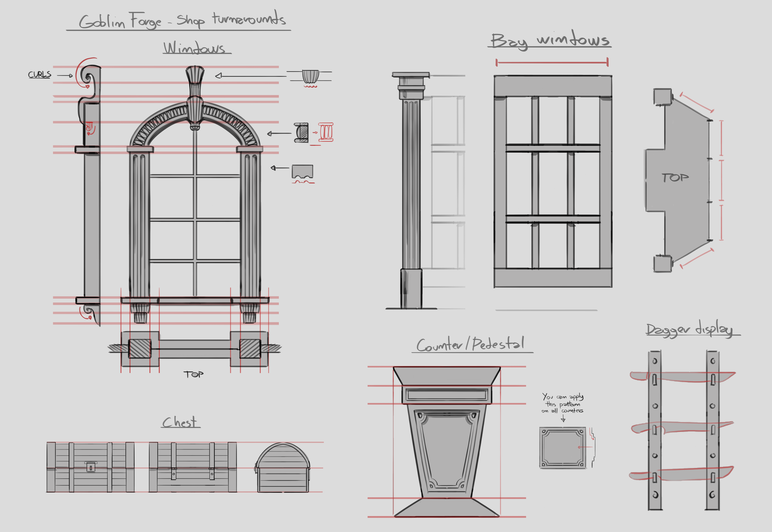
Task: Select the arch molding cross-section detail
Action: [301, 133]
